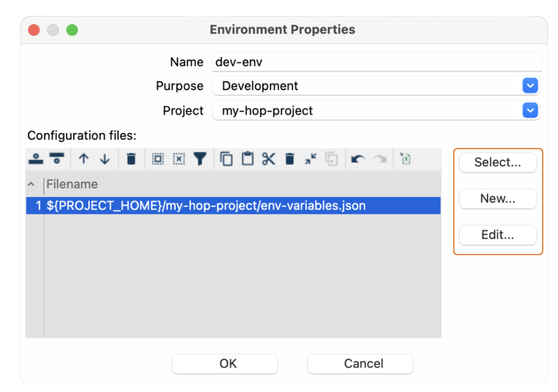Click the scissors cut icon

click(268, 159)
